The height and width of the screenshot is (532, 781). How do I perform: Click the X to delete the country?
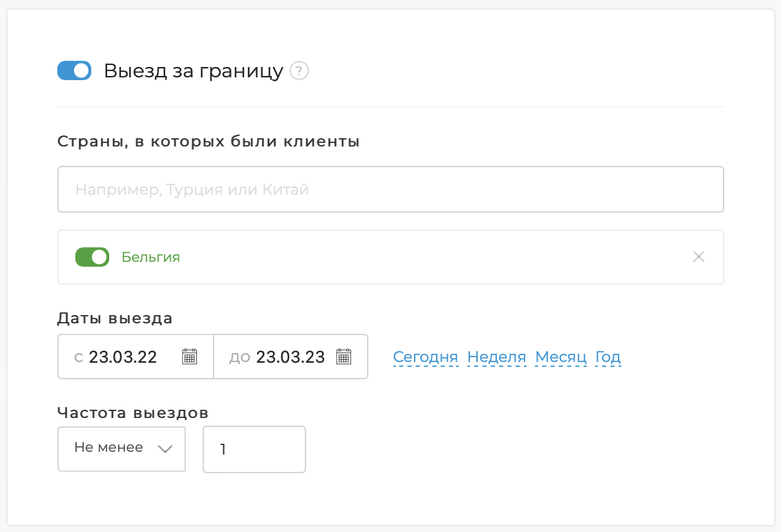(698, 256)
